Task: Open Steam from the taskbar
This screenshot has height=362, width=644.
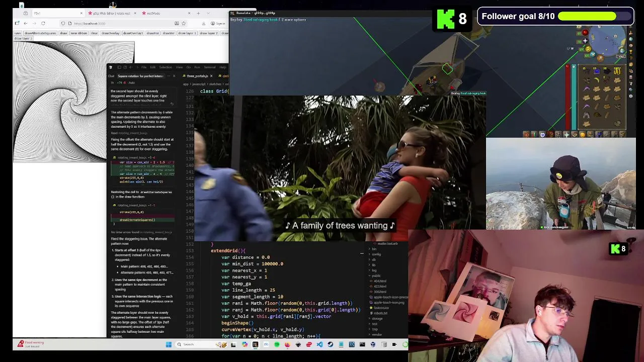Action: click(x=330, y=344)
